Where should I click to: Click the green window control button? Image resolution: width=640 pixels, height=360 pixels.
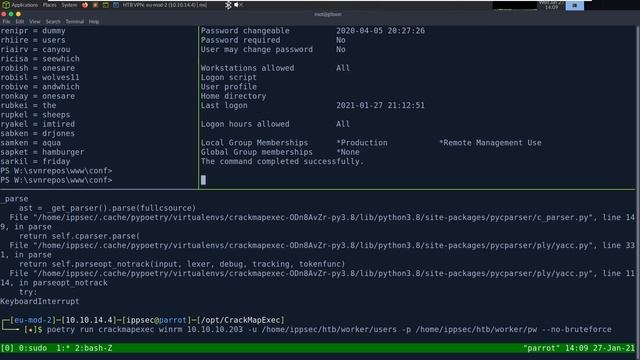(11, 14)
